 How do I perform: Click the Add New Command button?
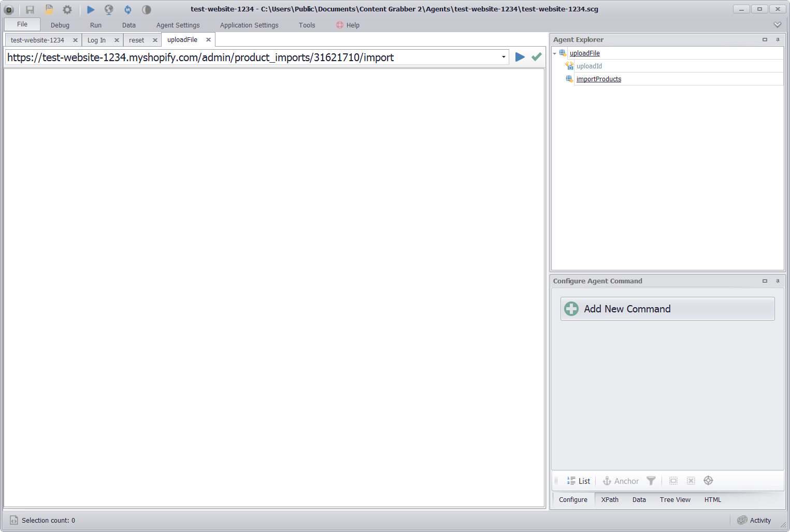pos(667,309)
